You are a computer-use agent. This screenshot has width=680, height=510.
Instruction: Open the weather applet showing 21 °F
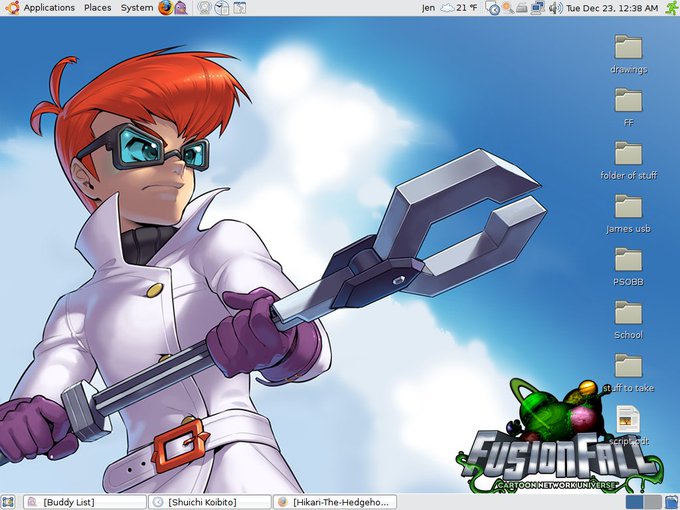coord(459,8)
